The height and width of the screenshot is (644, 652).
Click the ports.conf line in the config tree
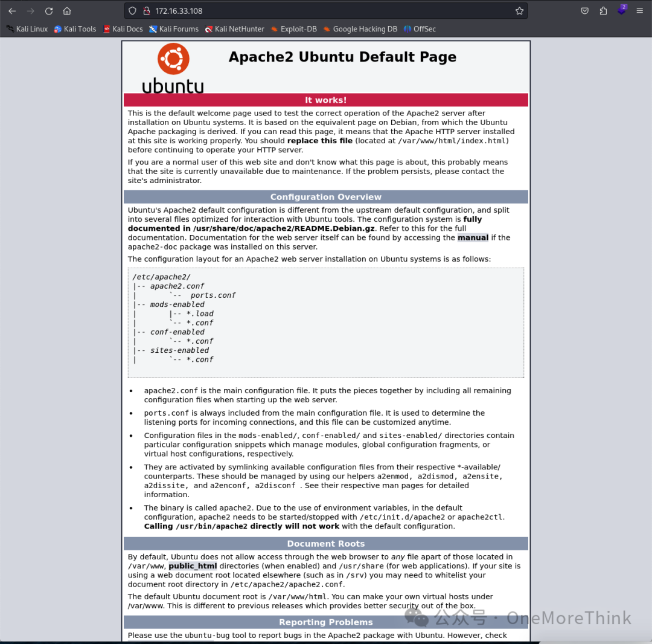click(213, 295)
